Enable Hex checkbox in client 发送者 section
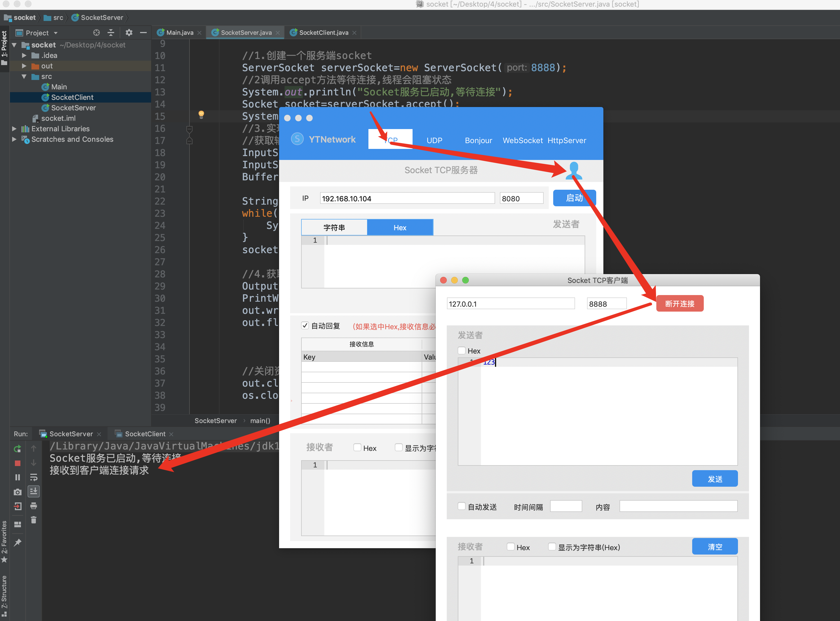This screenshot has width=840, height=621. coord(462,351)
